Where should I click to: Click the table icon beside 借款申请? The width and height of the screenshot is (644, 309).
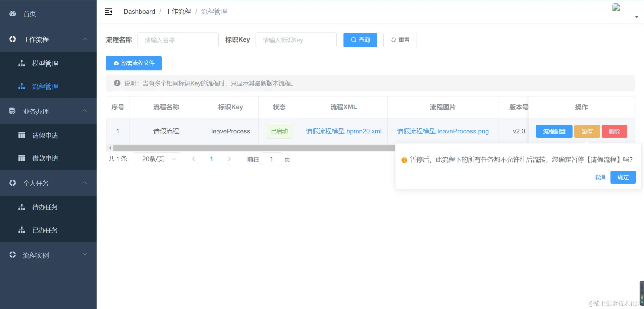coord(22,158)
